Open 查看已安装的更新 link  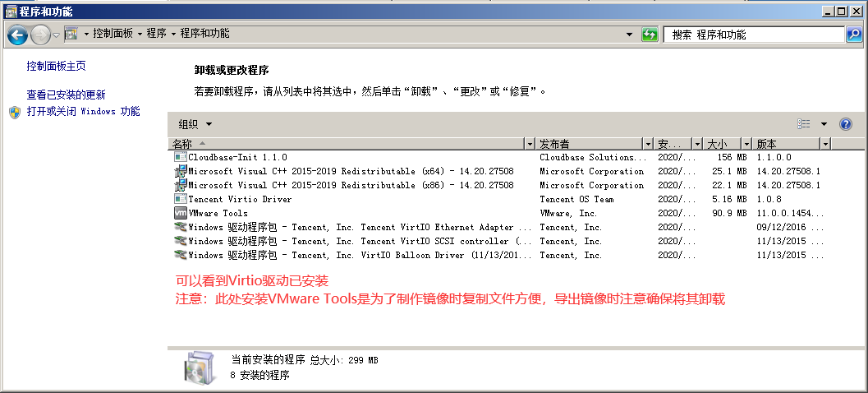(x=66, y=95)
